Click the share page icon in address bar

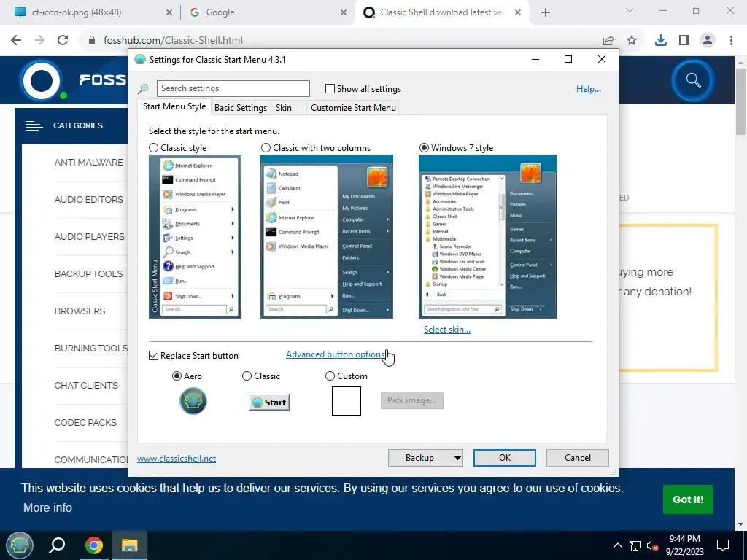click(x=608, y=41)
